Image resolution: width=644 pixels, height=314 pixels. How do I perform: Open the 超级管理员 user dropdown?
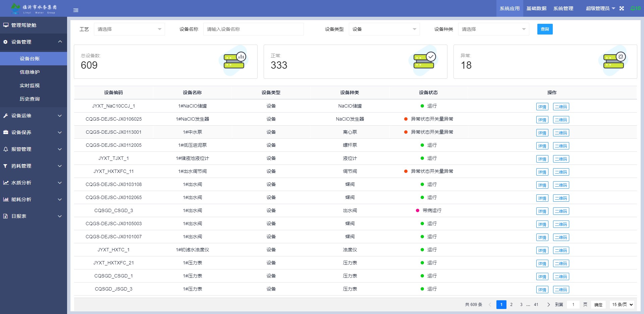(600, 8)
